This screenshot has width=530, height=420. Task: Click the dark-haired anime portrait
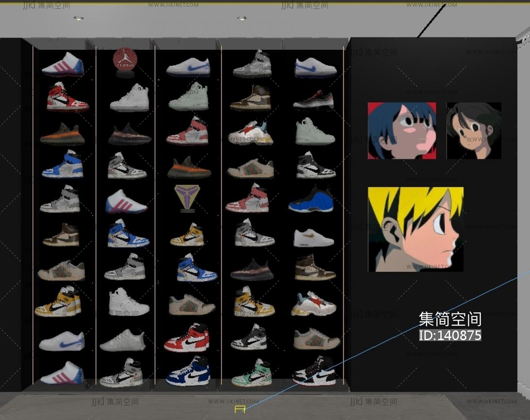point(473,131)
